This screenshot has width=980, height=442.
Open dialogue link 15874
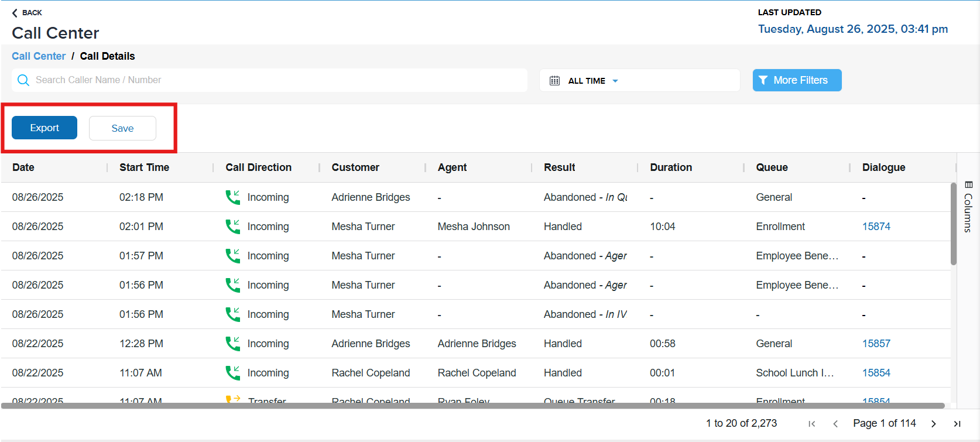(876, 227)
